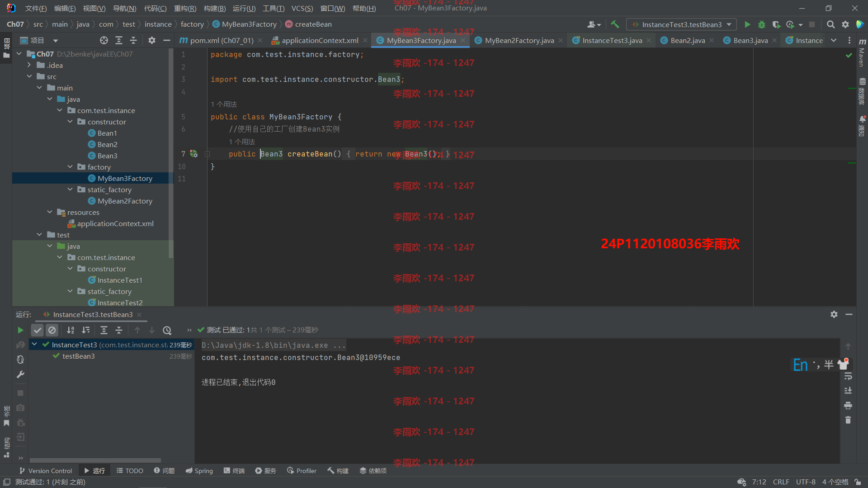Click project tree vertical scrollbar

pos(171,154)
